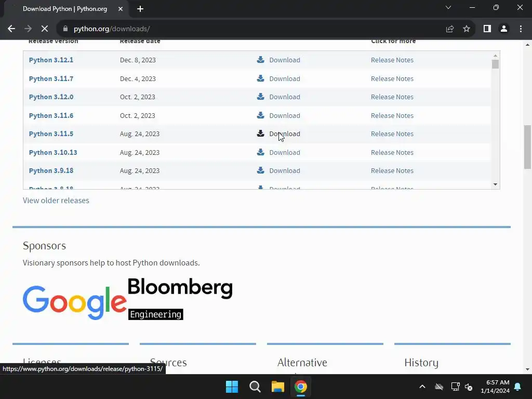The height and width of the screenshot is (399, 532).
Task: Open the Python 3.12.1 release link
Action: point(51,60)
